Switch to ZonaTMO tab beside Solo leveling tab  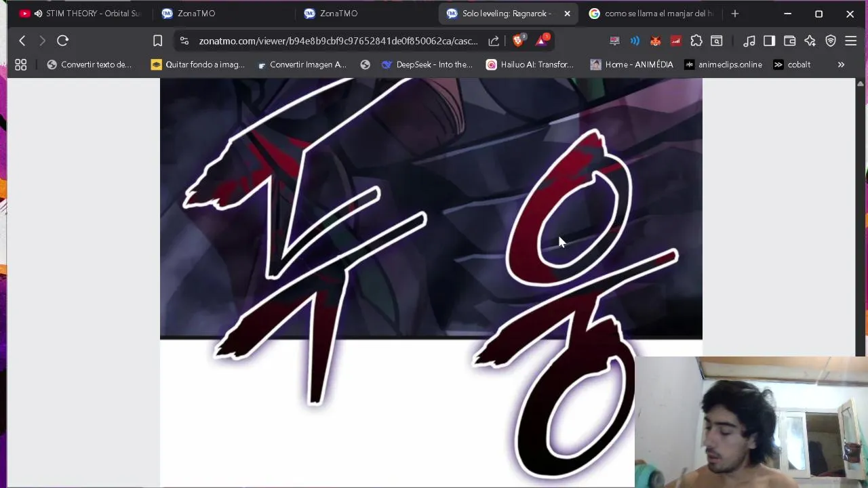tap(366, 14)
